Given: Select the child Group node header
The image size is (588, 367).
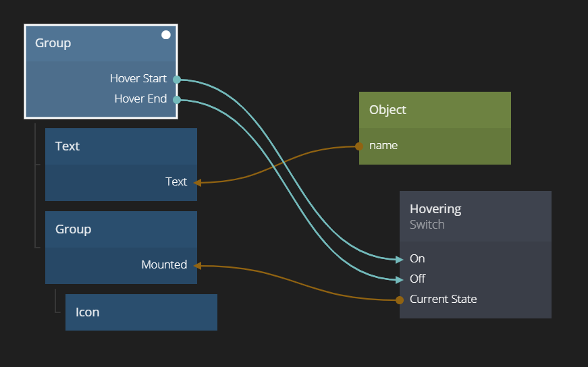Looking at the screenshot, I should tap(121, 229).
